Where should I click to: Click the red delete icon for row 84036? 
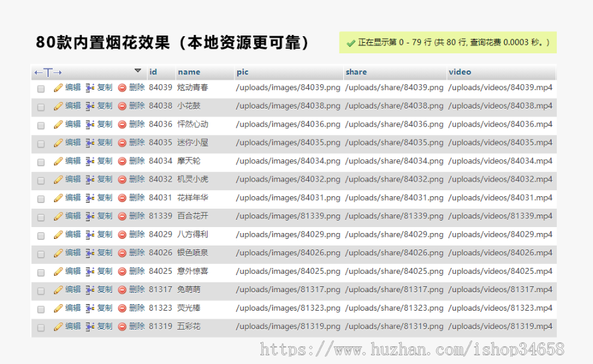pyautogui.click(x=122, y=125)
